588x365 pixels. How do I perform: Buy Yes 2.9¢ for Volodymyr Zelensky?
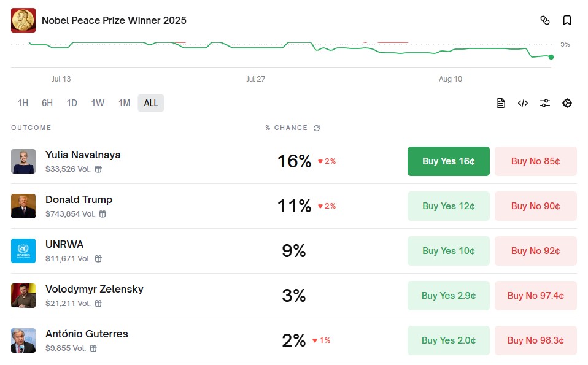tap(449, 296)
